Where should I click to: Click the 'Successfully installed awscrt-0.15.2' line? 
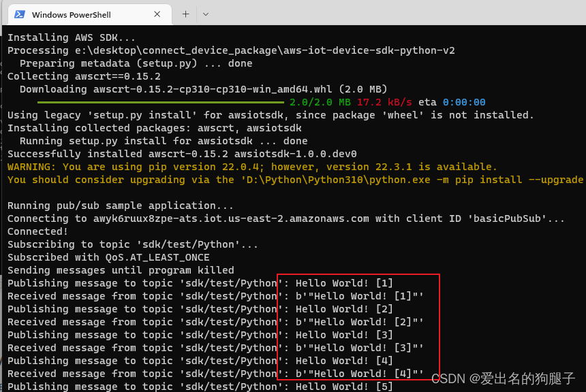pos(182,154)
